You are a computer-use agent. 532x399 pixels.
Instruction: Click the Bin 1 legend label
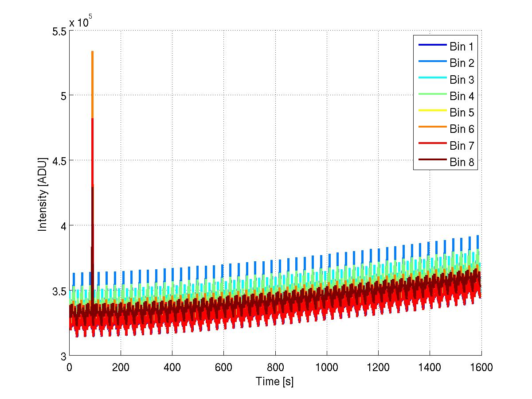tap(462, 46)
